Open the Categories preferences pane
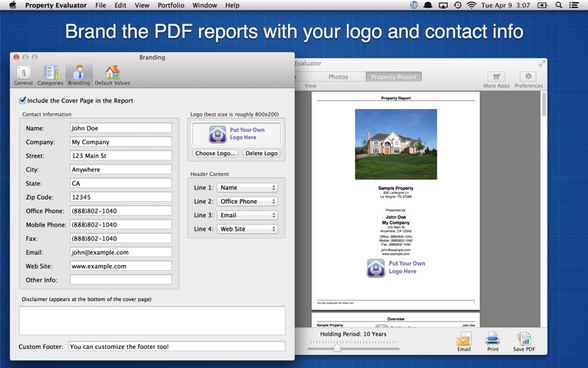The image size is (588, 368). 50,76
